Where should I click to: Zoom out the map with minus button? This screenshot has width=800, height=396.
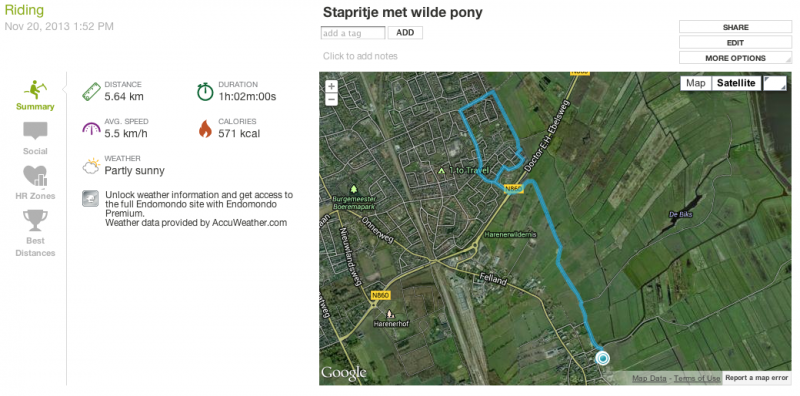point(332,99)
